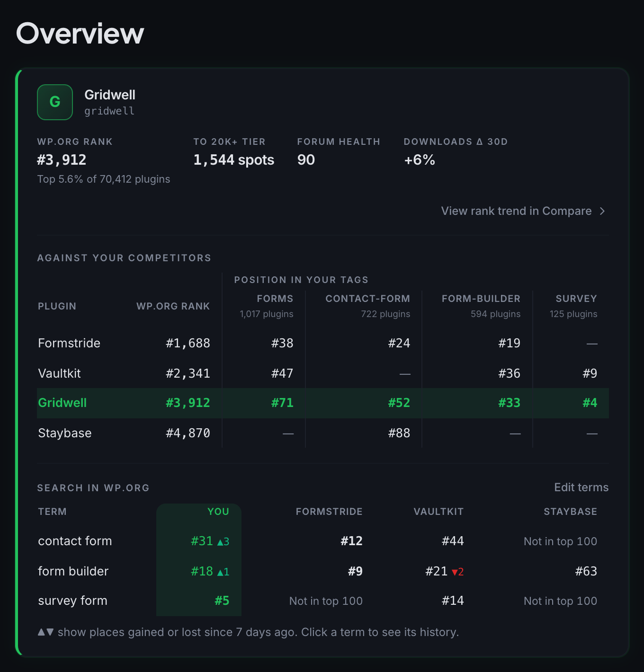Image resolution: width=644 pixels, height=672 pixels.
Task: Click Staybase's #63 form builder rank
Action: coord(586,571)
